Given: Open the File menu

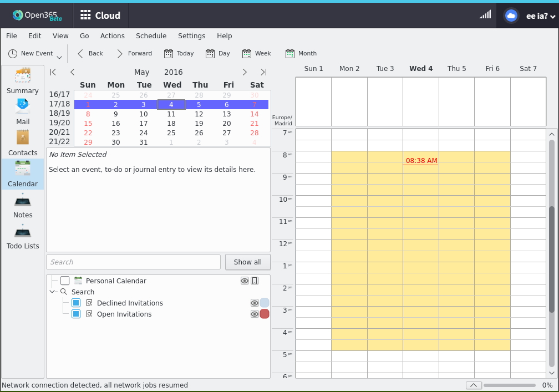Looking at the screenshot, I should click(12, 35).
